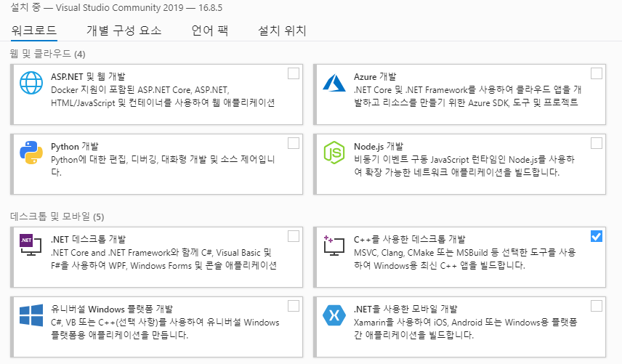Click the Python logo icon

pos(31,153)
